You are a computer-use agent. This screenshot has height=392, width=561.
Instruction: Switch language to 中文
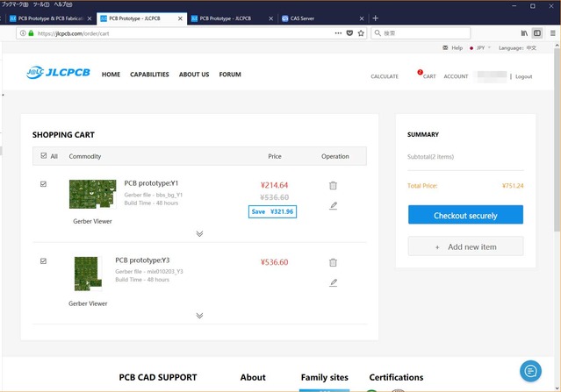click(x=531, y=48)
